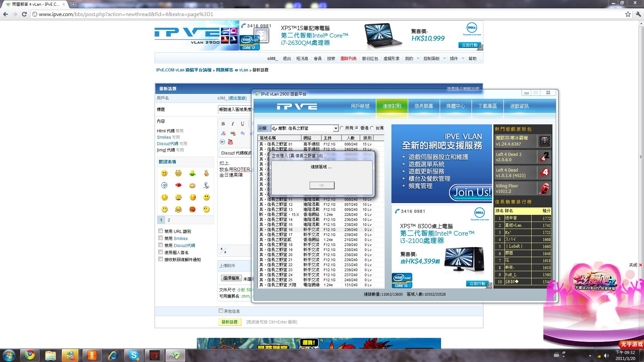The width and height of the screenshot is (644, 362).
Task: Enable the 禁用 Smilies checkbox
Action: pyautogui.click(x=161, y=238)
